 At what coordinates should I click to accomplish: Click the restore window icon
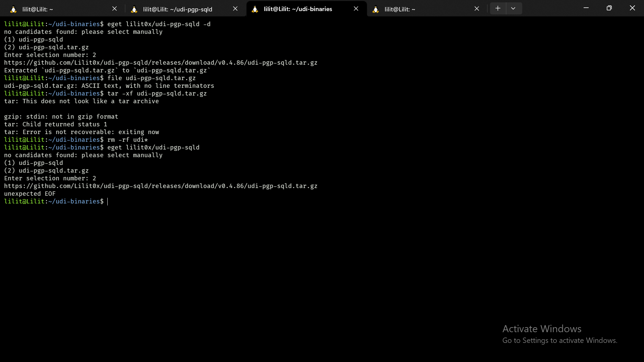pos(609,8)
